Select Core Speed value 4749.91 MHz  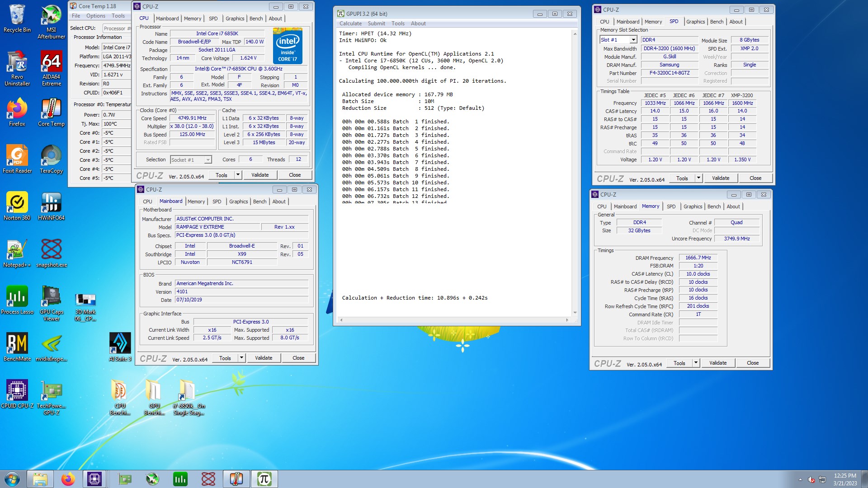click(192, 118)
